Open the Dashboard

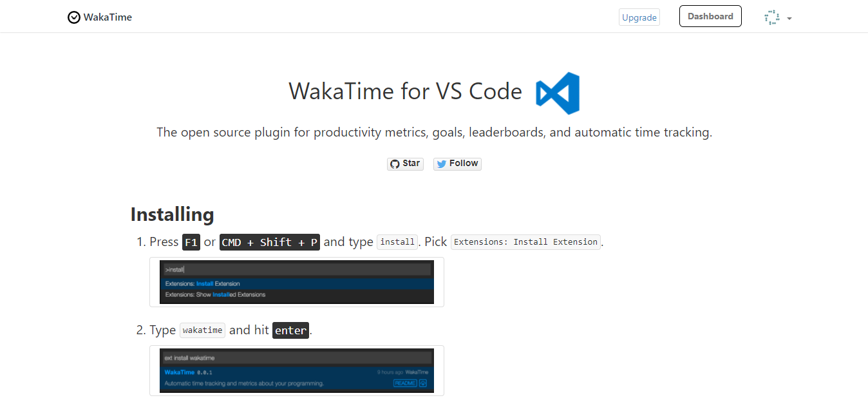click(710, 16)
